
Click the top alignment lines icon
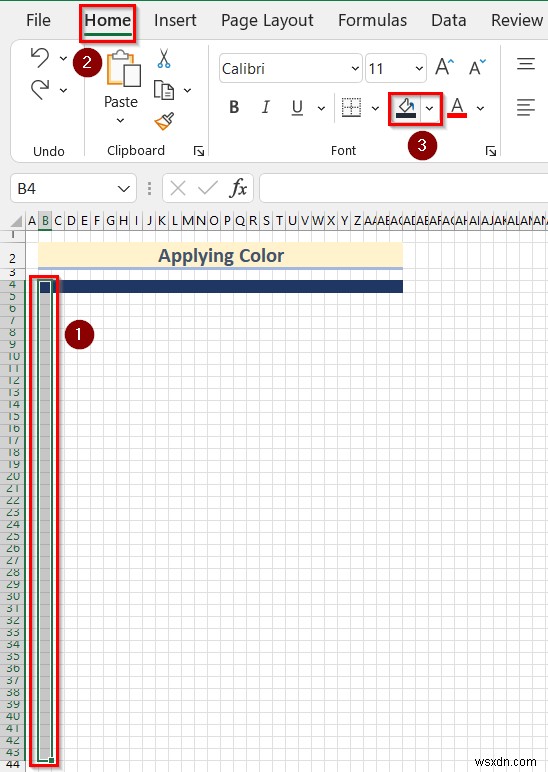pyautogui.click(x=526, y=64)
